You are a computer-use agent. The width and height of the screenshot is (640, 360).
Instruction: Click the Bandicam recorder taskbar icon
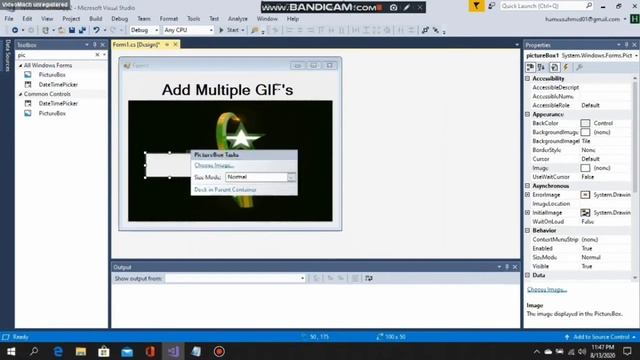point(219,351)
